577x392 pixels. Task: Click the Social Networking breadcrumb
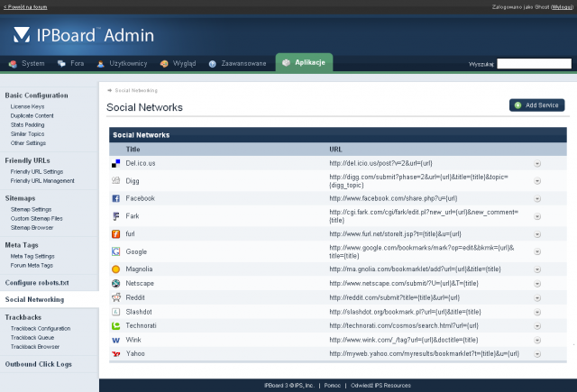(x=136, y=90)
